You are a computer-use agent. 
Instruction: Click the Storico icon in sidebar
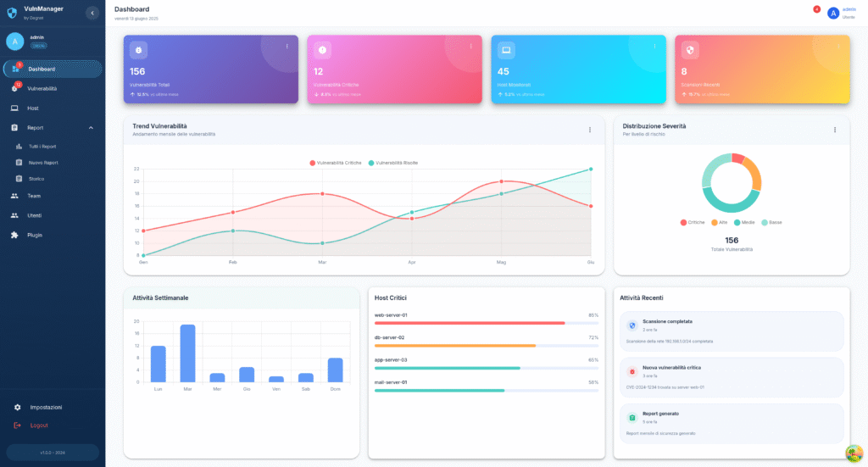pos(19,179)
